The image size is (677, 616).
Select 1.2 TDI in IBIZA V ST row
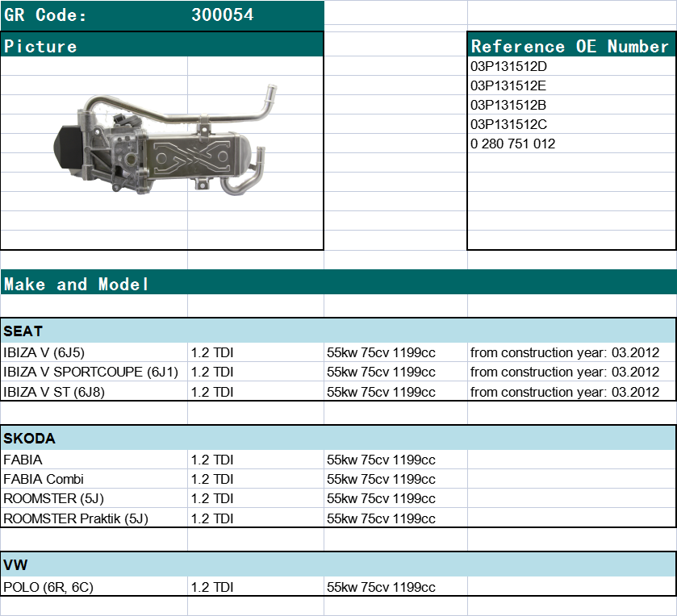256,392
